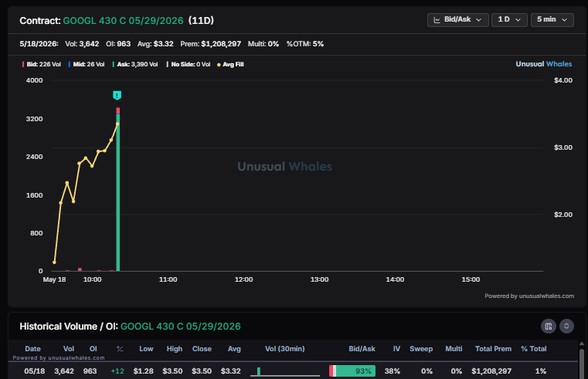Image resolution: width=588 pixels, height=379 pixels.
Task: Click the tall green ask volume bar
Action: click(118, 192)
